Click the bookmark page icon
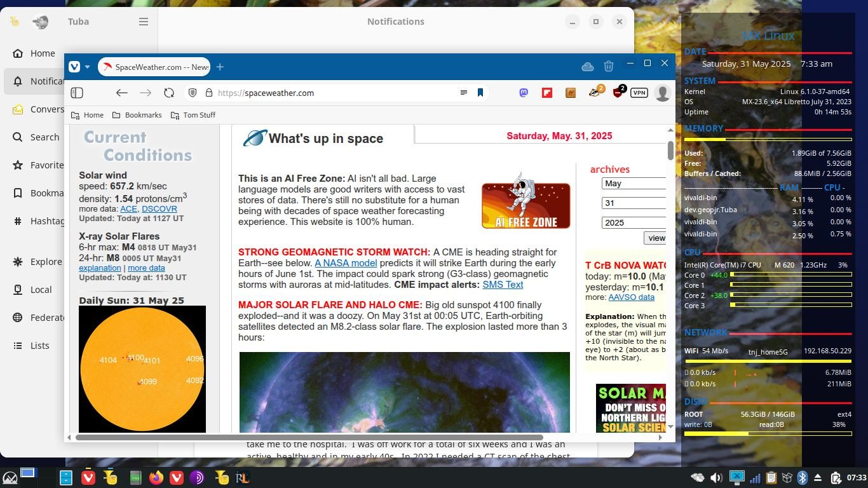The width and height of the screenshot is (868, 488). pyautogui.click(x=480, y=93)
